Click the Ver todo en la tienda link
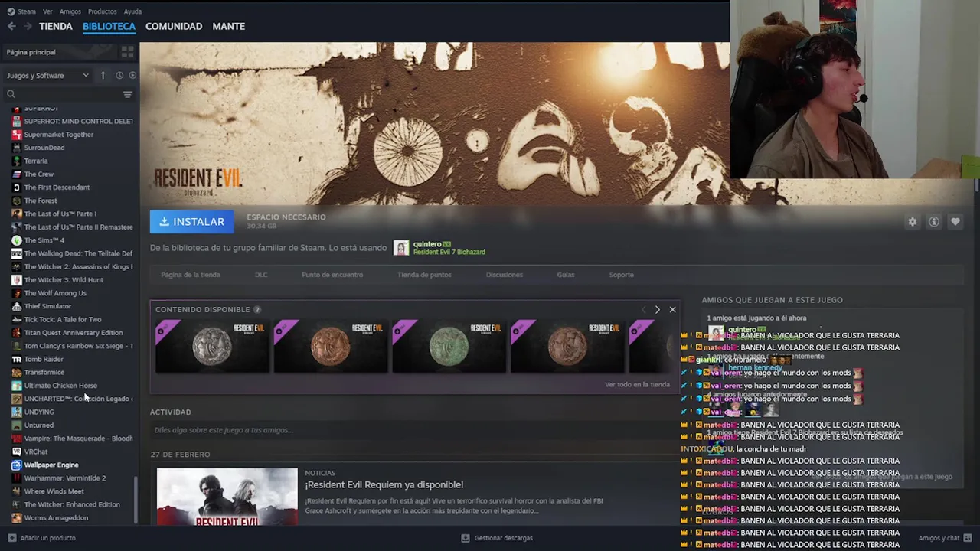 click(x=637, y=384)
